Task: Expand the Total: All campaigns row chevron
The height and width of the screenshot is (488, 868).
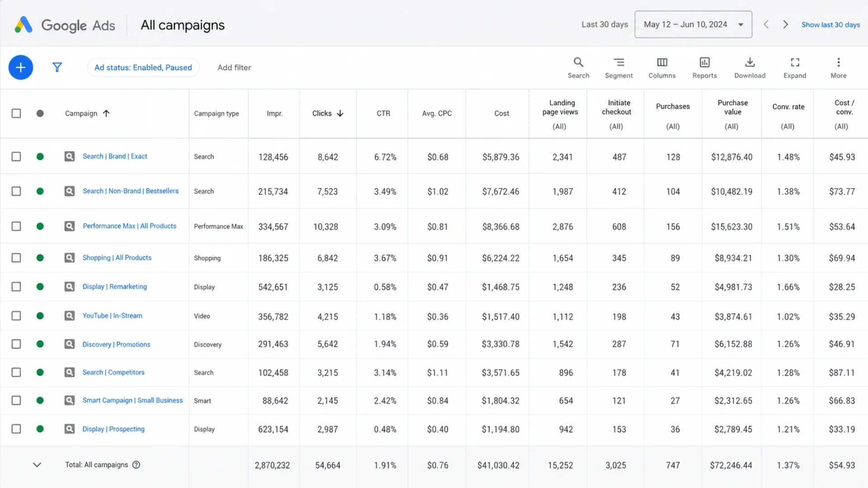Action: [37, 465]
